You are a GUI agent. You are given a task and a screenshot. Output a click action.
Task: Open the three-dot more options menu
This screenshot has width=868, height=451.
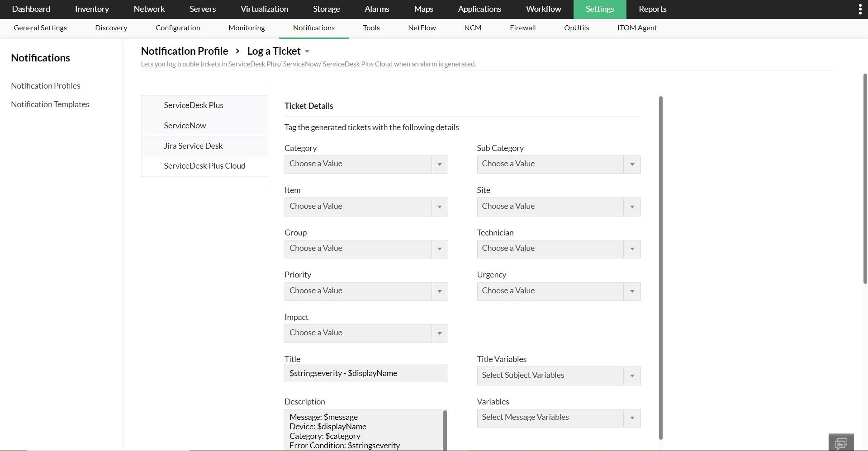pos(860,9)
